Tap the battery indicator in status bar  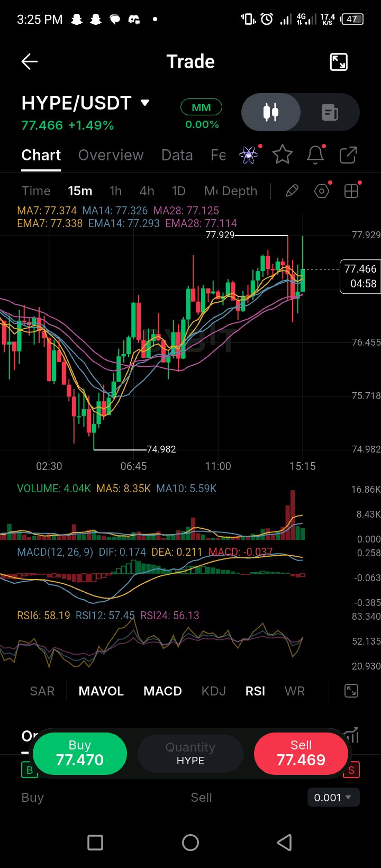click(x=352, y=20)
